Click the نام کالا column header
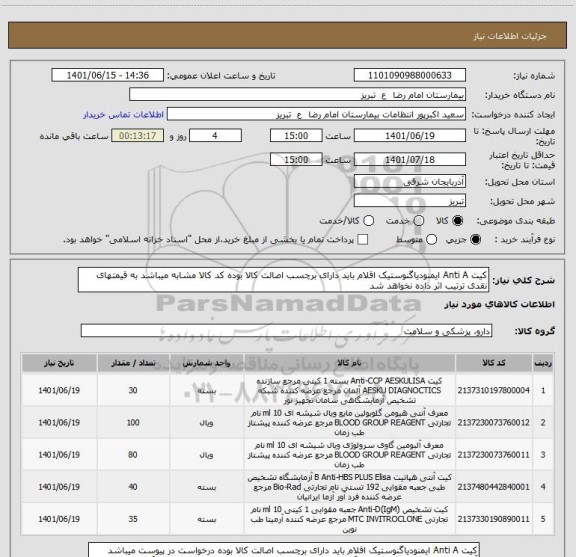 pyautogui.click(x=349, y=363)
